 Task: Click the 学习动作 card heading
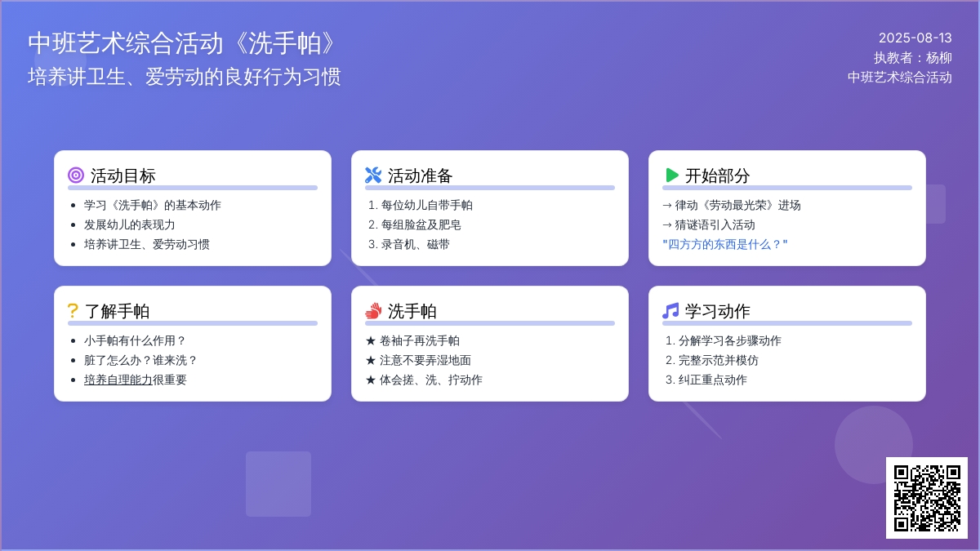(718, 311)
